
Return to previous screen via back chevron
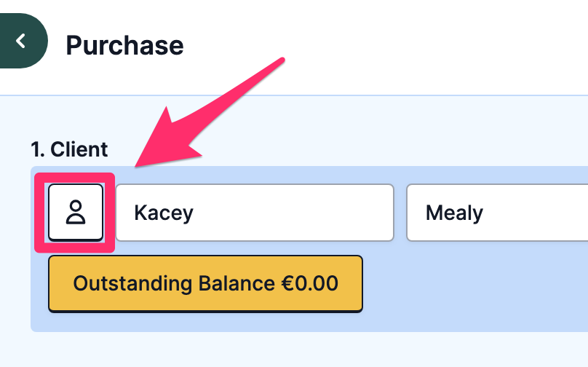click(x=21, y=41)
